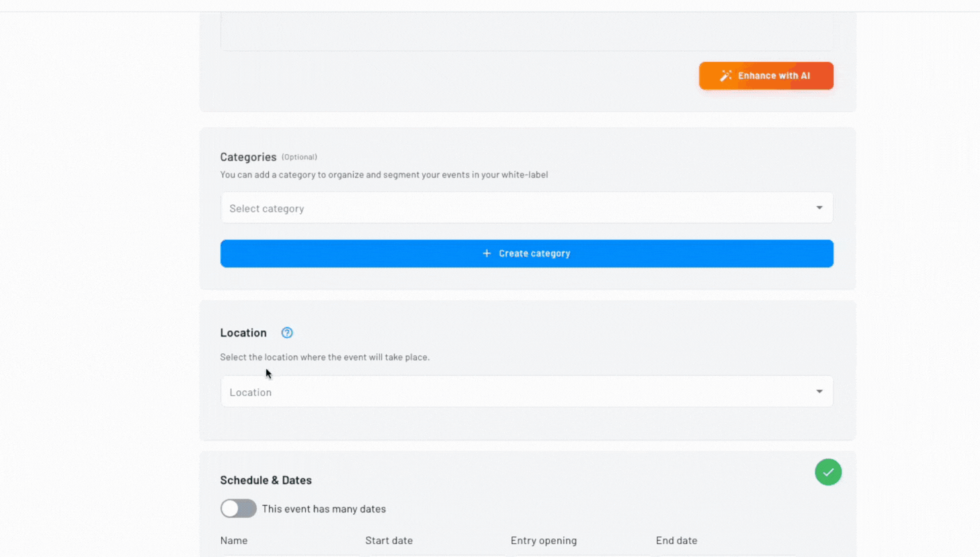
Task: Enable the many dates toggle switch
Action: (x=239, y=509)
